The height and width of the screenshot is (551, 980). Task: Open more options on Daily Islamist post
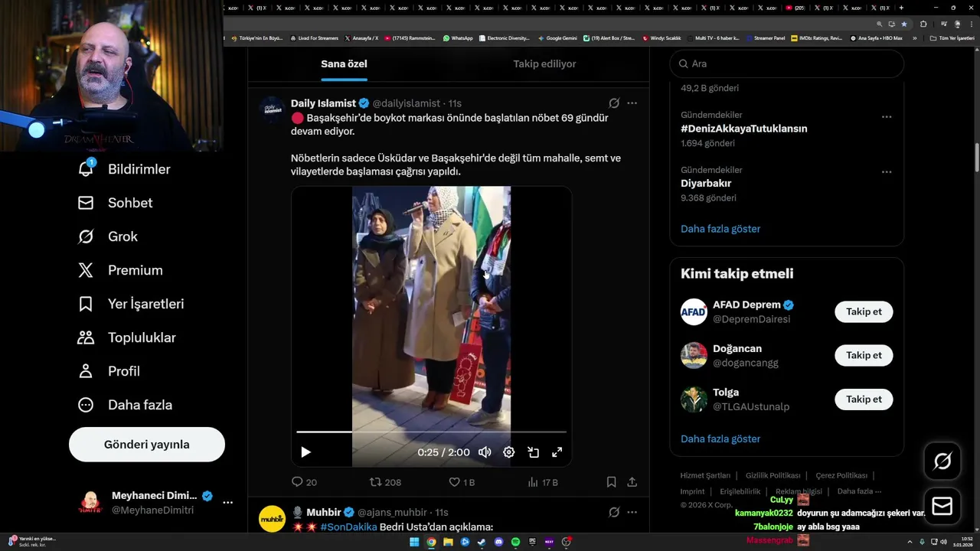(632, 103)
